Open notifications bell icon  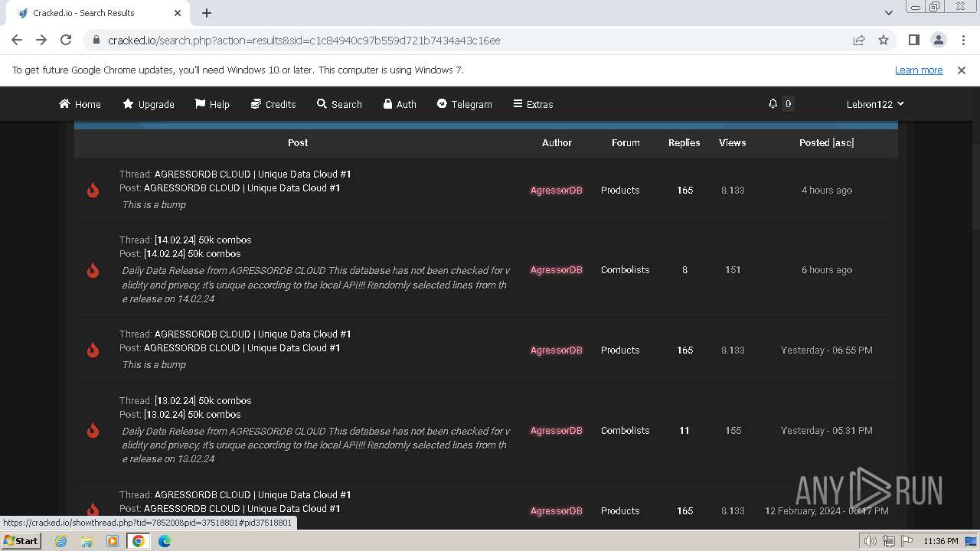[773, 103]
